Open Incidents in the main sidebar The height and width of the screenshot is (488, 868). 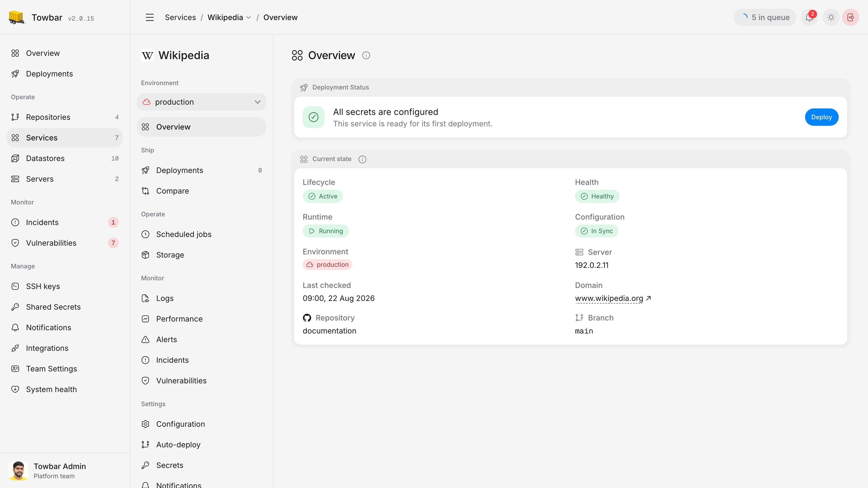tap(65, 222)
